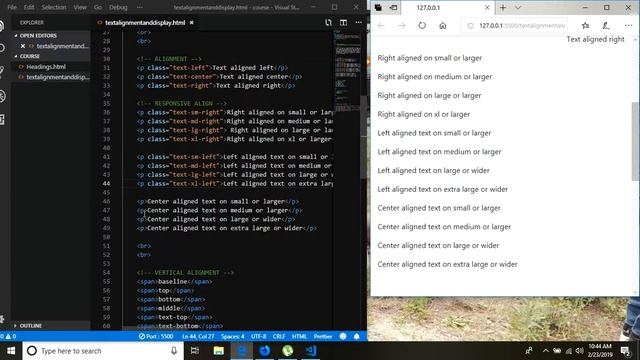Click line 44 in the editor gutter

106,184
